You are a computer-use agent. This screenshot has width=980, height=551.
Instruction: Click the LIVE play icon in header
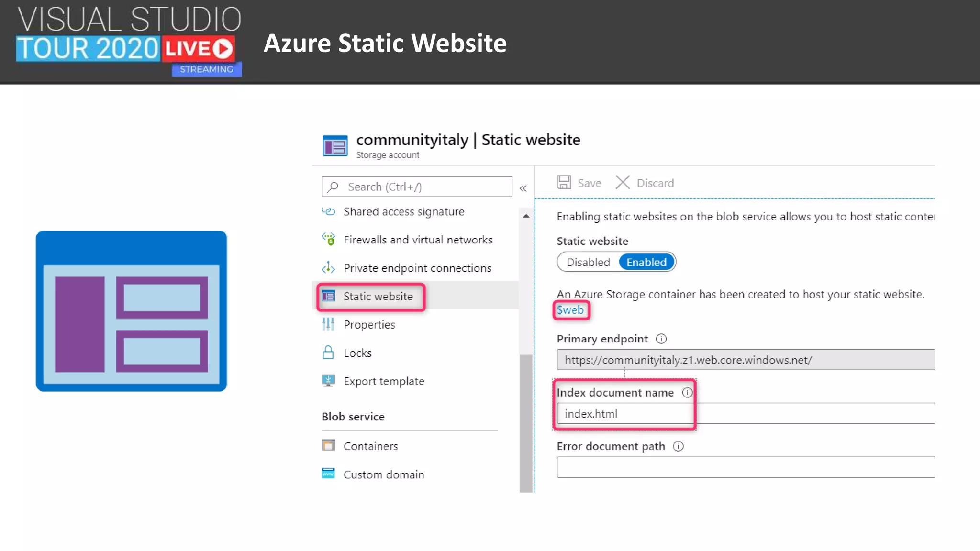pos(223,49)
